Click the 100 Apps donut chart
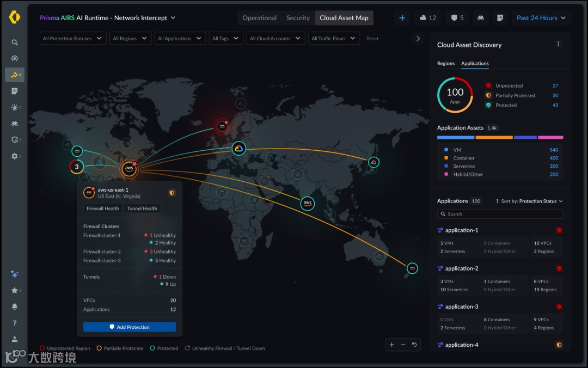The height and width of the screenshot is (368, 588). pos(455,95)
